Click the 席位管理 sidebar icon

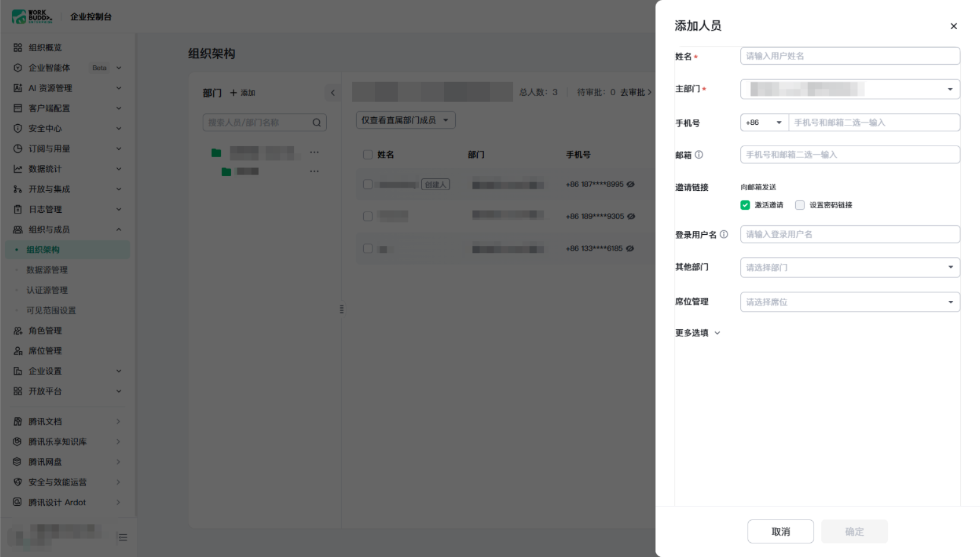[18, 351]
